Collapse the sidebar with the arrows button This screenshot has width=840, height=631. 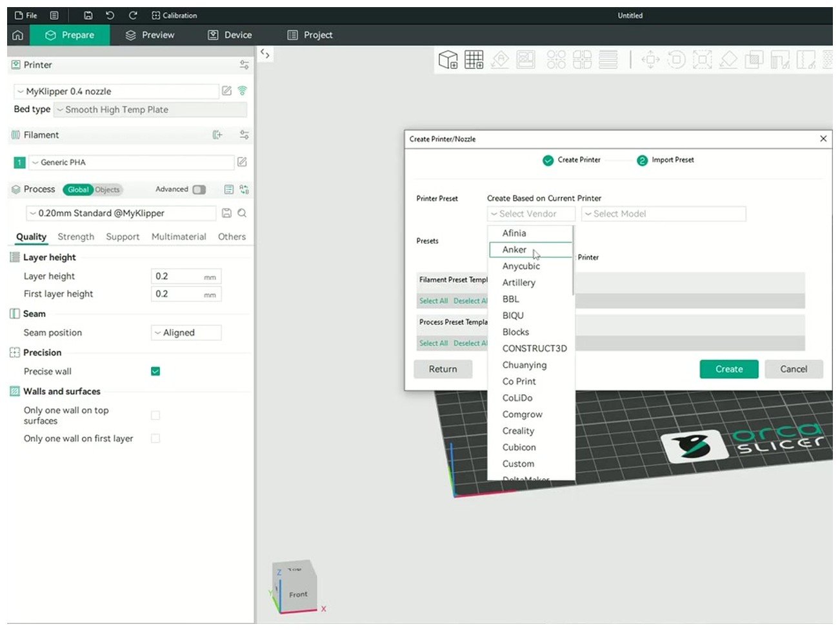coord(265,54)
